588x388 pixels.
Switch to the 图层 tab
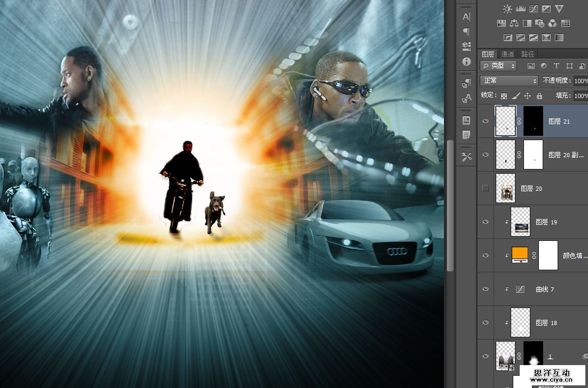click(x=488, y=54)
